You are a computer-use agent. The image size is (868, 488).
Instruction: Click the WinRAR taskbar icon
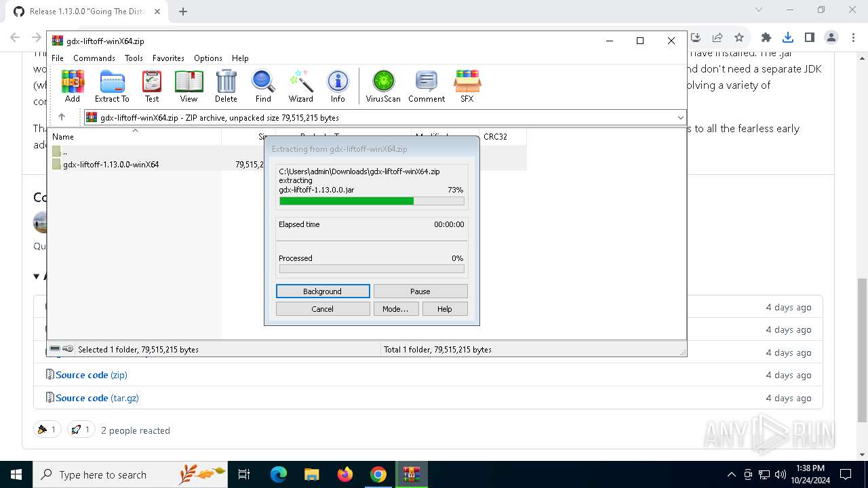[412, 474]
